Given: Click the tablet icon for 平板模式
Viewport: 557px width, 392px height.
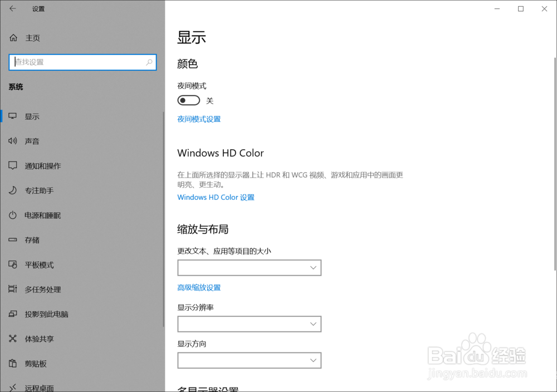Looking at the screenshot, I should click(x=13, y=264).
